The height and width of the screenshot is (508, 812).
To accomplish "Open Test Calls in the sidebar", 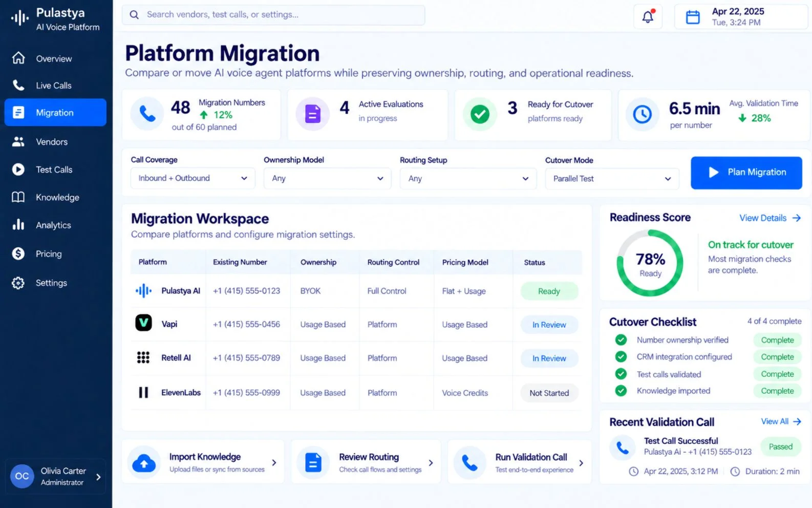I will tap(55, 170).
